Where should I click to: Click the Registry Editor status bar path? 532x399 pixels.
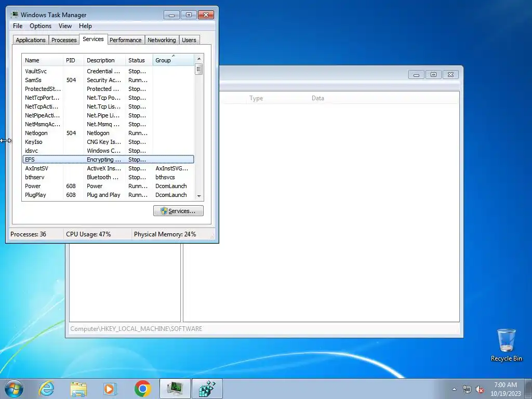[136, 328]
